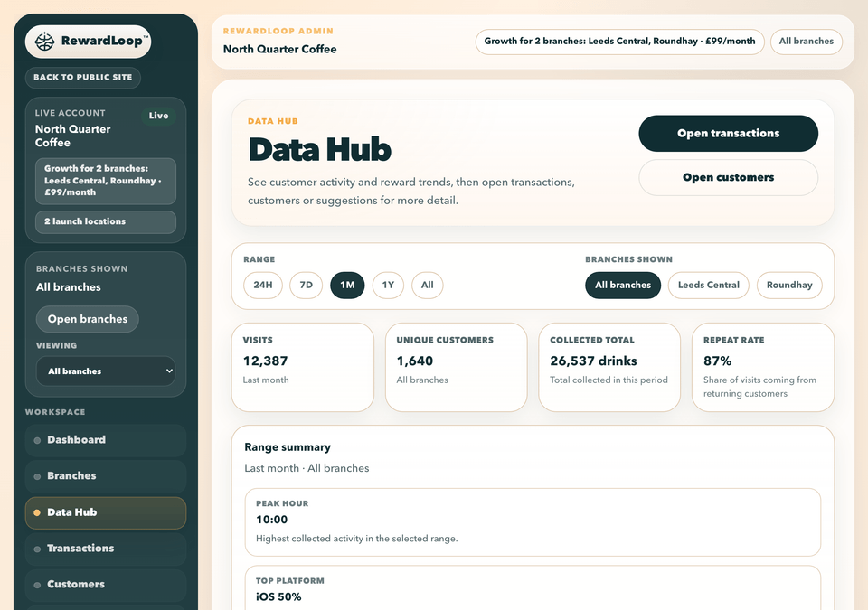Click the Data Hub page title

[x=320, y=150]
